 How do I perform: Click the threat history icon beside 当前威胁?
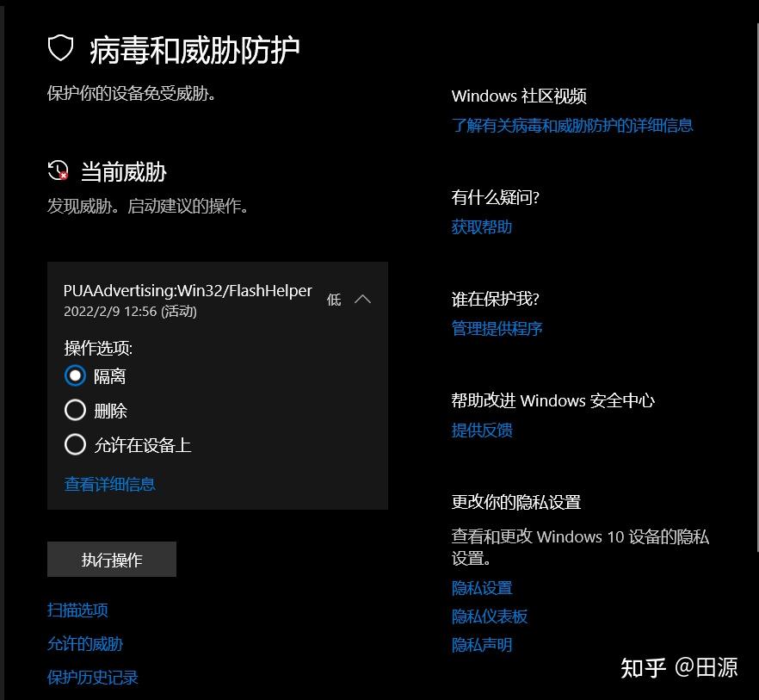(x=59, y=170)
